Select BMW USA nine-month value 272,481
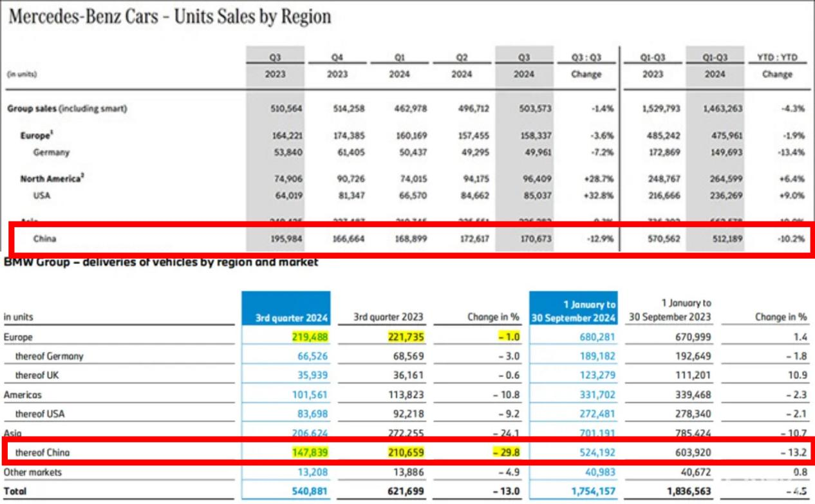The height and width of the screenshot is (504, 815). point(598,414)
